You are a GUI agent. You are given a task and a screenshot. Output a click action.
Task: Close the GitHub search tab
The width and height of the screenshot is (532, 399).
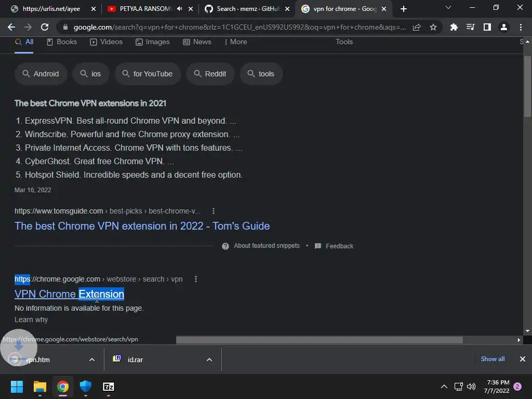coord(287,9)
